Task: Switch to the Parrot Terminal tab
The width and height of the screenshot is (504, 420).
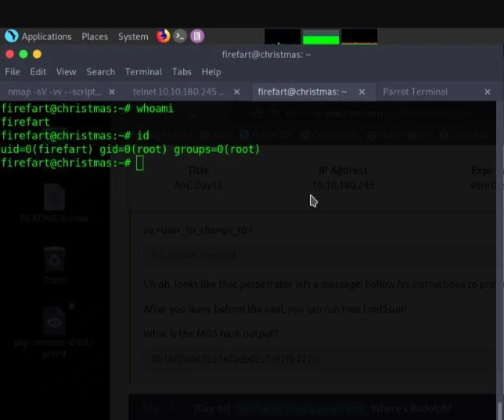Action: 416,92
